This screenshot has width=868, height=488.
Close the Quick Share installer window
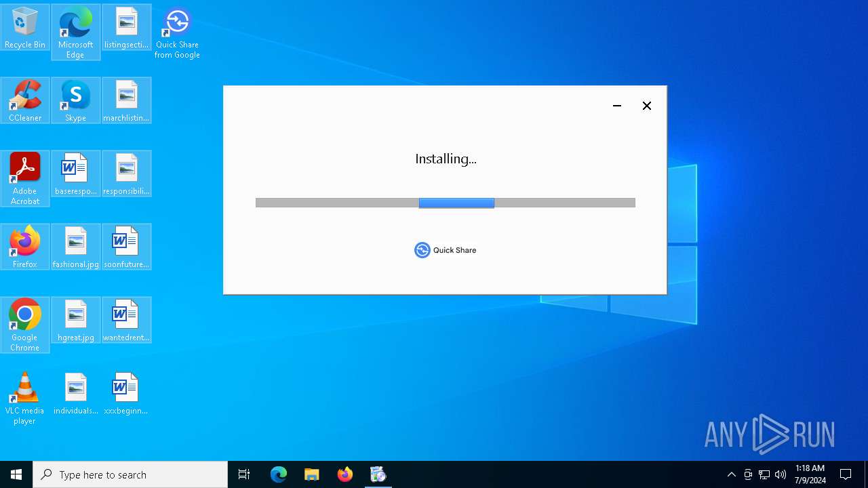pyautogui.click(x=647, y=106)
